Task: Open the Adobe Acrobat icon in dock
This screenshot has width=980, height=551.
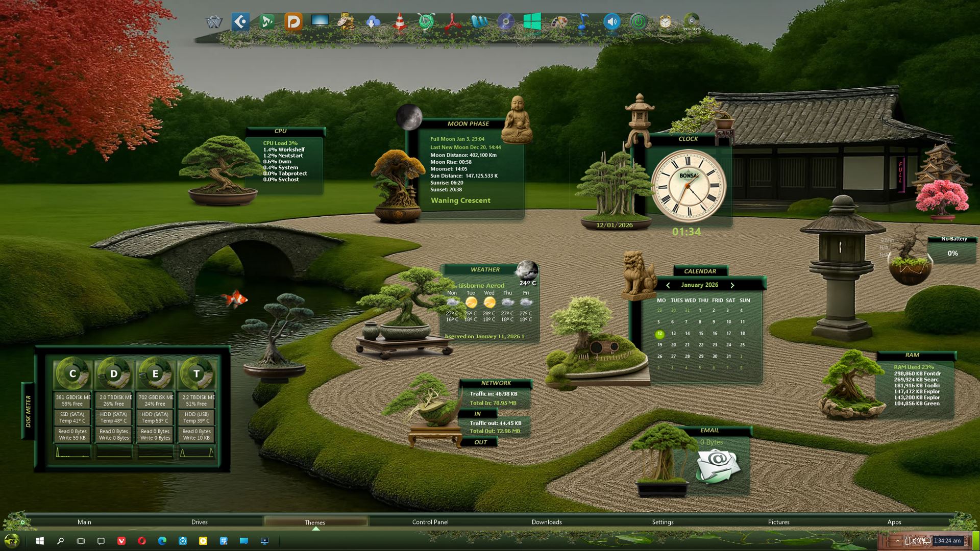Action: tap(453, 22)
